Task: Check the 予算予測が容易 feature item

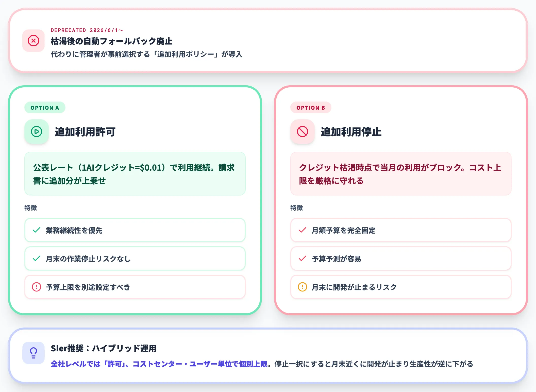Action: click(400, 259)
